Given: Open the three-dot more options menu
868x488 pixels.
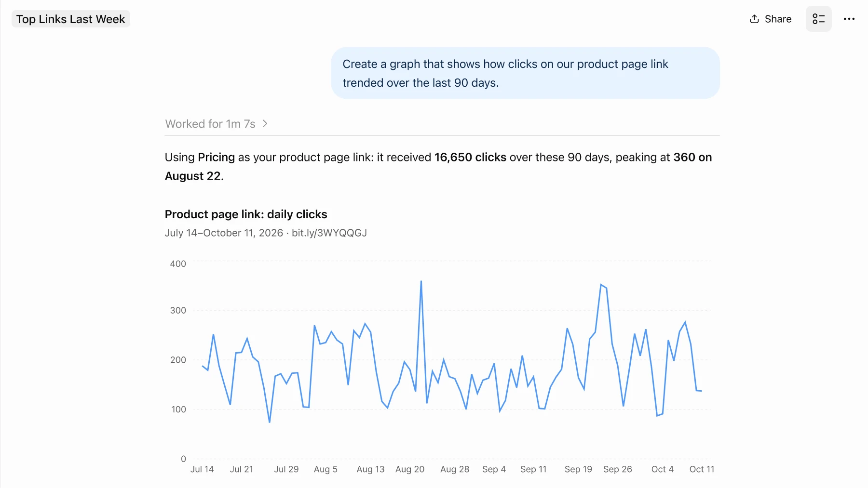Looking at the screenshot, I should 849,19.
